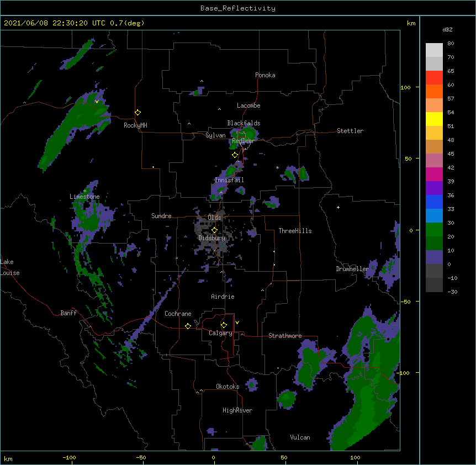
Task: Click the Base_Reflectivity title
Action: [238, 8]
